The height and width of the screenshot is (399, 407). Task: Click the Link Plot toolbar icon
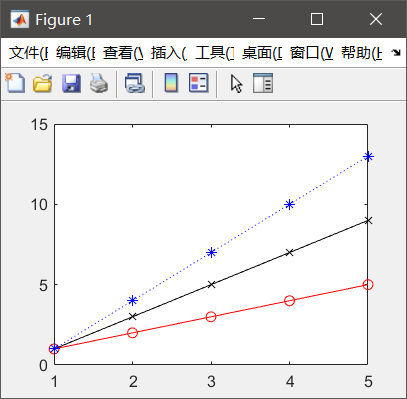[x=135, y=83]
